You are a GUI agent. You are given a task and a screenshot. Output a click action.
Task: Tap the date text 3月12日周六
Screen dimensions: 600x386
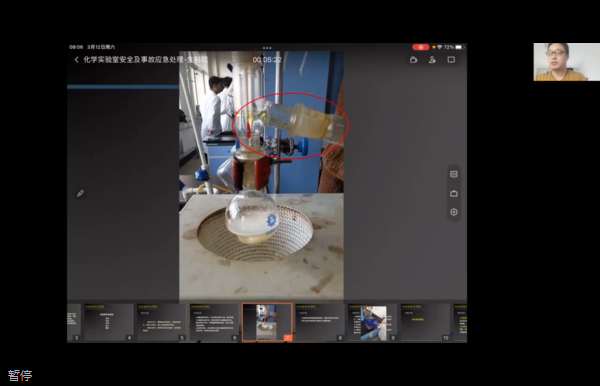101,47
